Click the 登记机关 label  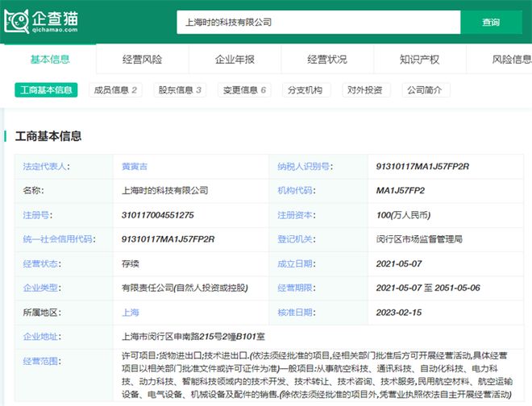296,239
